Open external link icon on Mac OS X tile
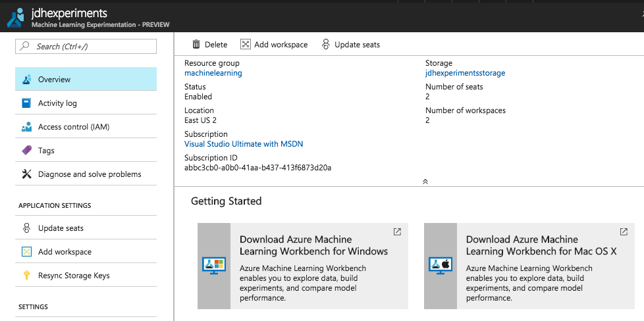 click(624, 232)
